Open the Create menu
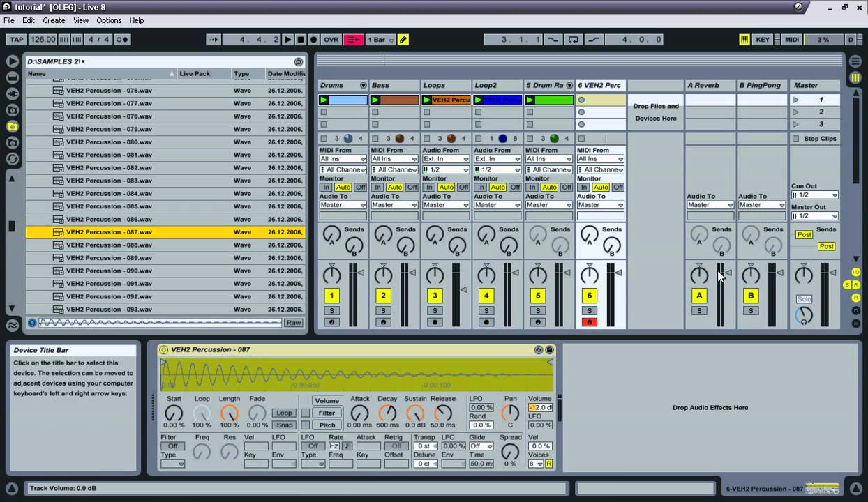 click(54, 21)
